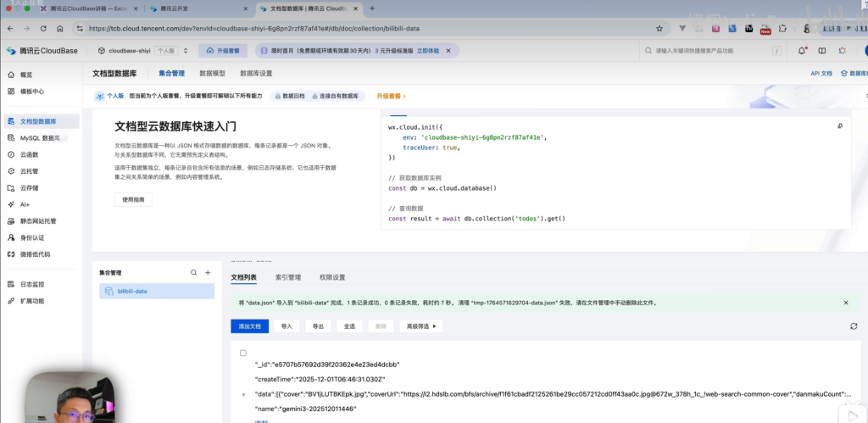Switch to the 数据模型 tab
The width and height of the screenshot is (868, 423).
tap(217, 74)
